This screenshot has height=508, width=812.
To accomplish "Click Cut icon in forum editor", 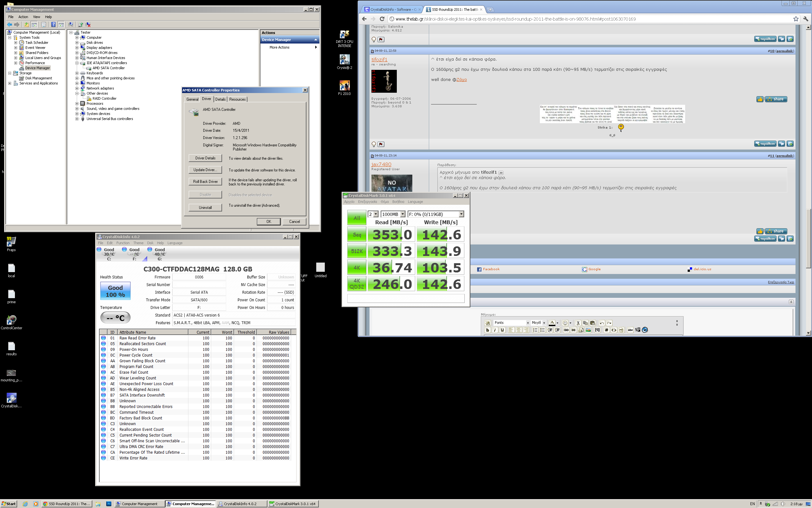I will pyautogui.click(x=578, y=323).
